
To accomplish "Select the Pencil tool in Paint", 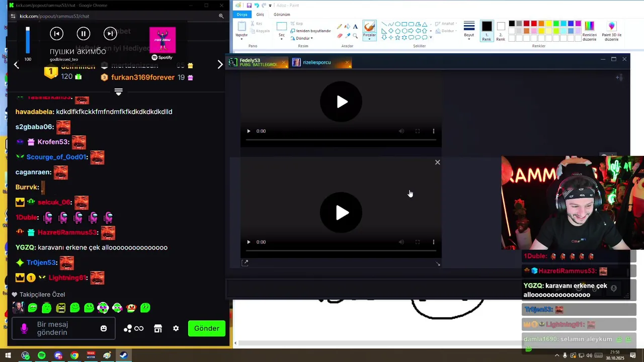I will (x=339, y=26).
